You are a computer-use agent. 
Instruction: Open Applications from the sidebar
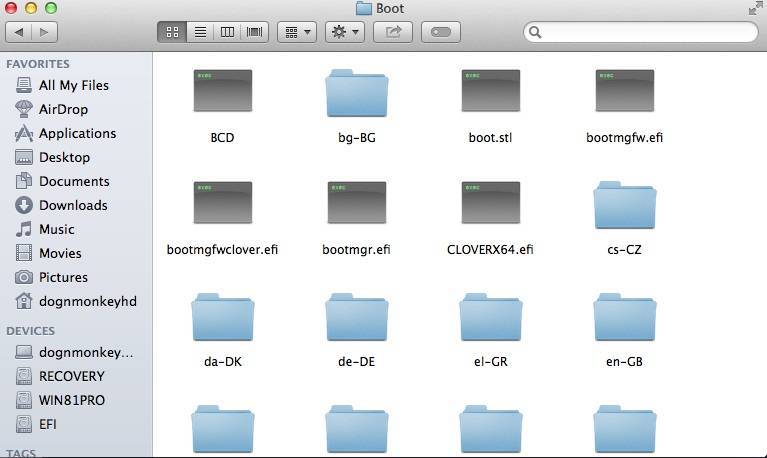click(x=77, y=133)
